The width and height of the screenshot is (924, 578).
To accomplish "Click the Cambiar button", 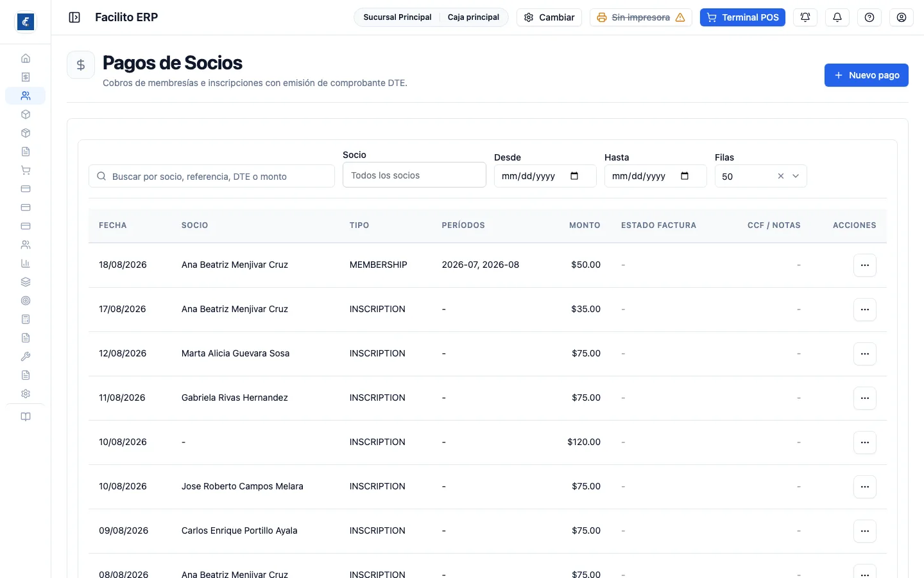I will [549, 17].
